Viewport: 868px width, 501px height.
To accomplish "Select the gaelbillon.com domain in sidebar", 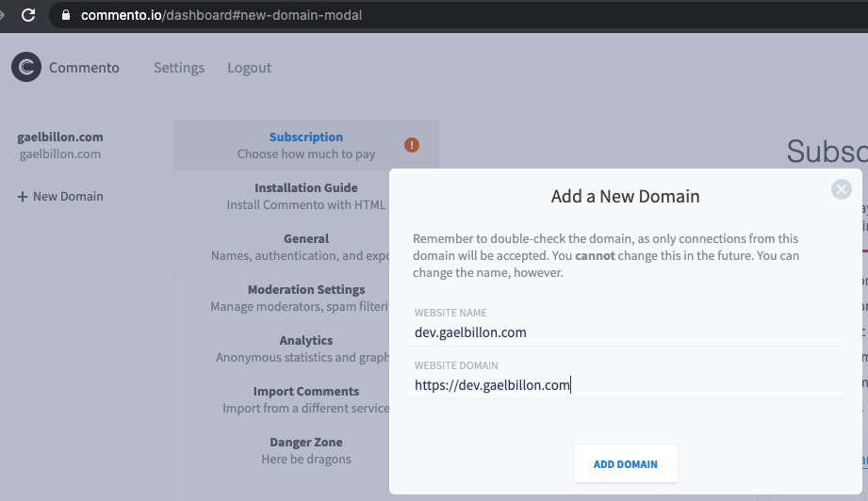I will (59, 145).
